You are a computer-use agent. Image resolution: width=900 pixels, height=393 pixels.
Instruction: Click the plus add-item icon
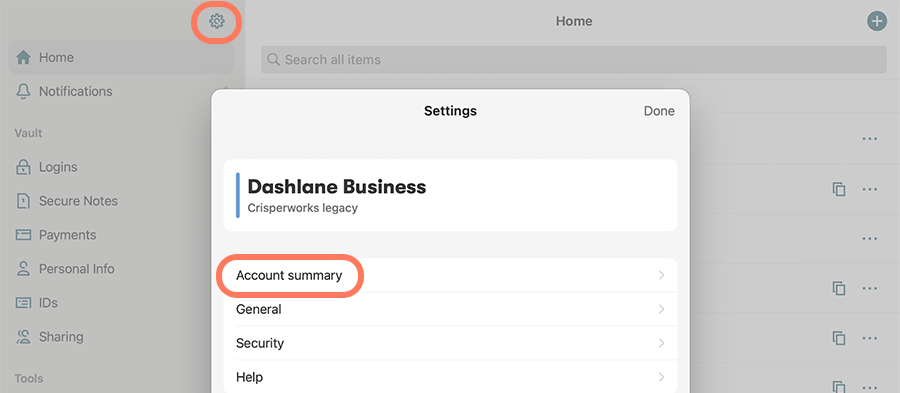pyautogui.click(x=876, y=22)
